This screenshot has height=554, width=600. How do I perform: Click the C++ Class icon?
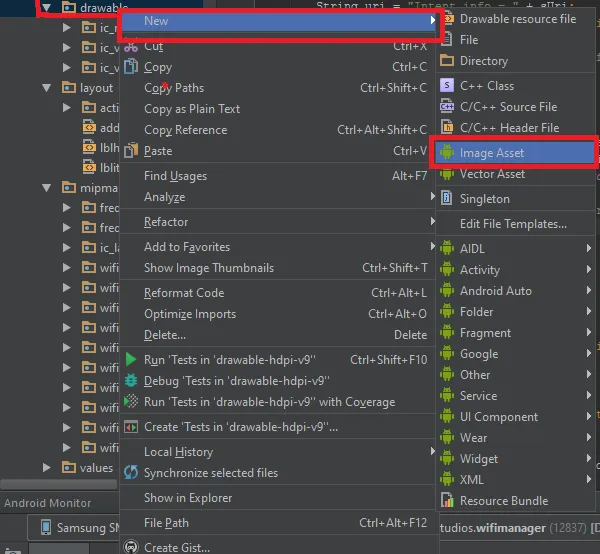447,85
